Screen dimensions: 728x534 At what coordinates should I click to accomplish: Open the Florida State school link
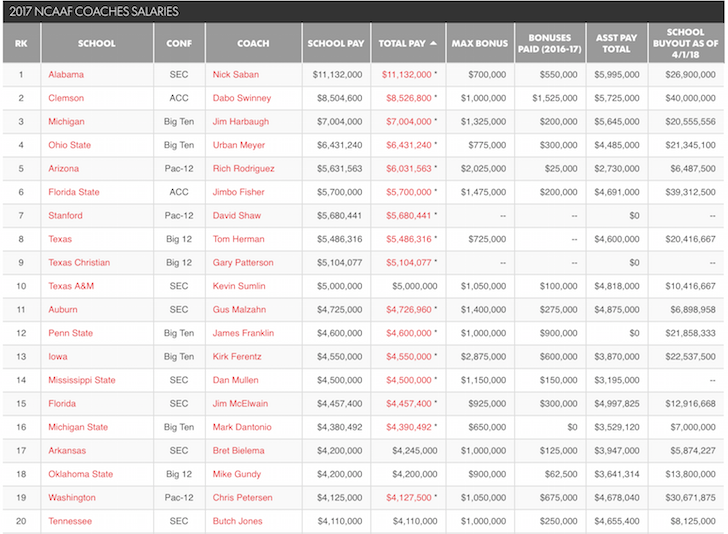pos(74,192)
